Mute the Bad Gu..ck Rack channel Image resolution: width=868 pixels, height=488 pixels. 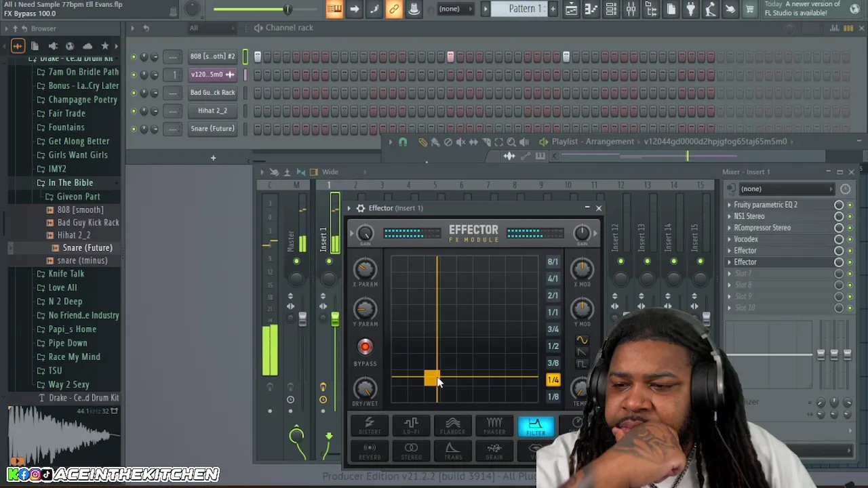click(134, 93)
